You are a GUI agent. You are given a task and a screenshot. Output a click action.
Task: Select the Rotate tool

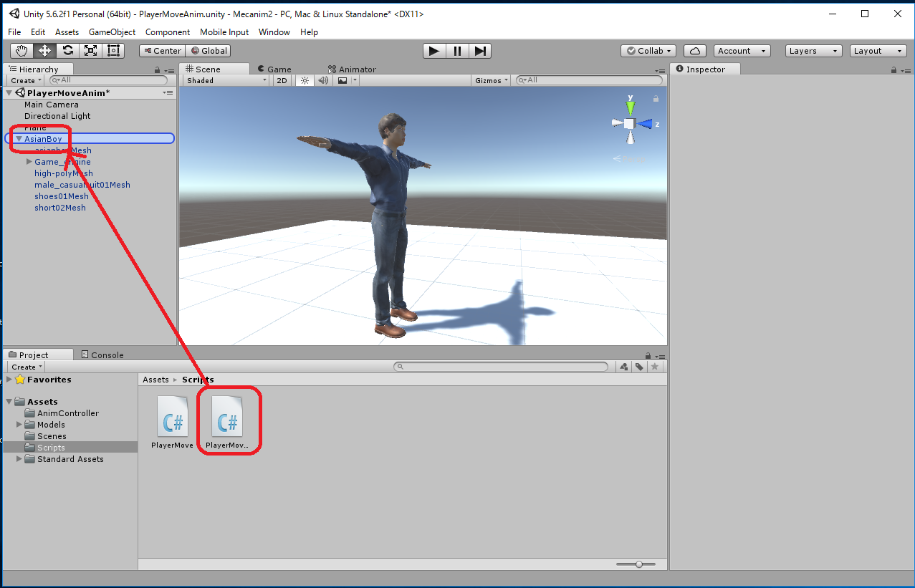(67, 50)
